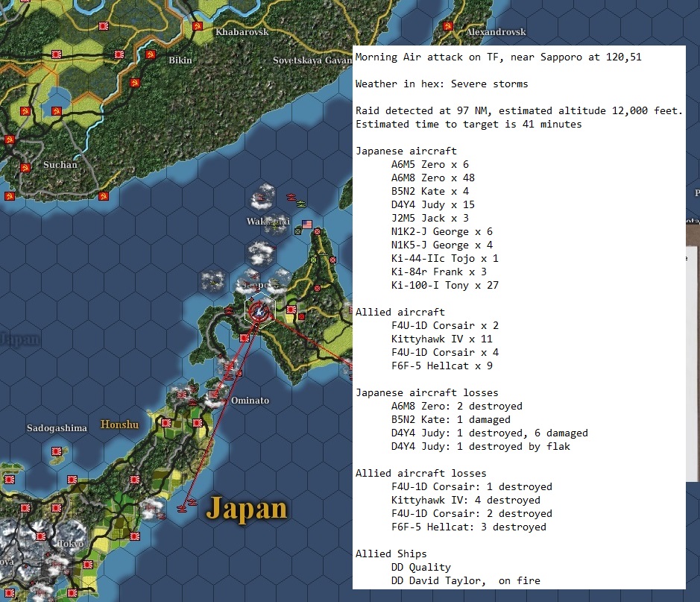Click the 'F6F-5 Hellcat x 9' entry

(x=442, y=366)
